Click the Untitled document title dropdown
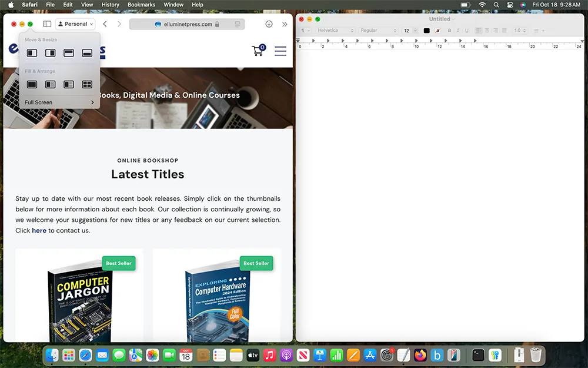Viewport: 588px width, 368px height. tap(442, 19)
